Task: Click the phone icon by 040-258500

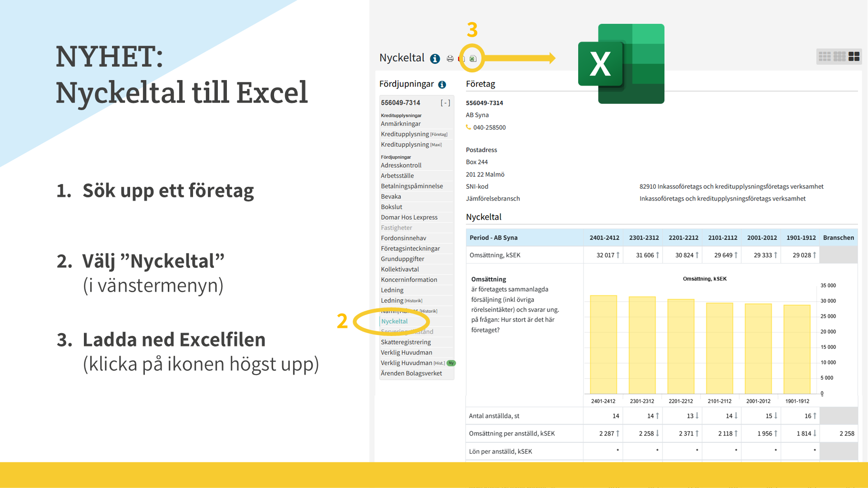Action: coord(469,127)
